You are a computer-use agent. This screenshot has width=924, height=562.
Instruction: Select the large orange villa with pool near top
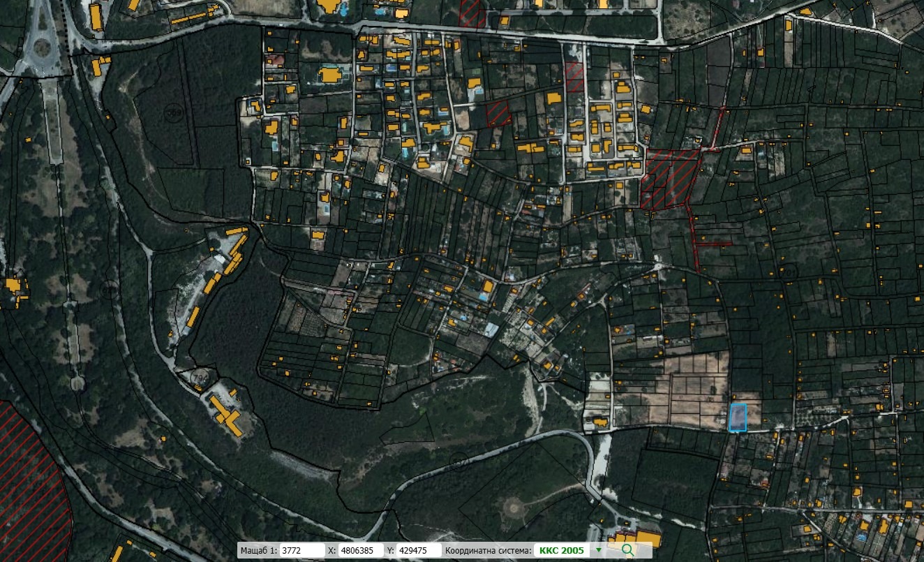point(329,74)
